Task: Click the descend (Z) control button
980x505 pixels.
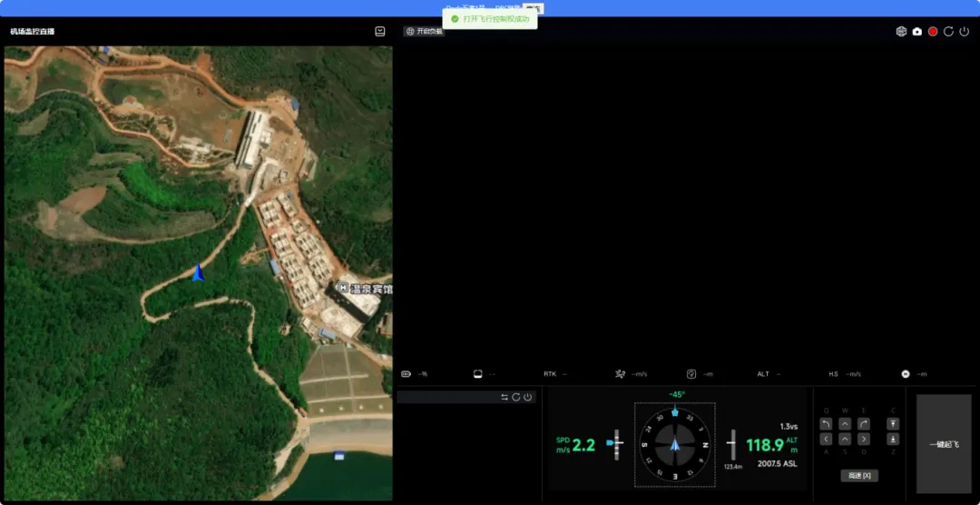Action: point(893,440)
